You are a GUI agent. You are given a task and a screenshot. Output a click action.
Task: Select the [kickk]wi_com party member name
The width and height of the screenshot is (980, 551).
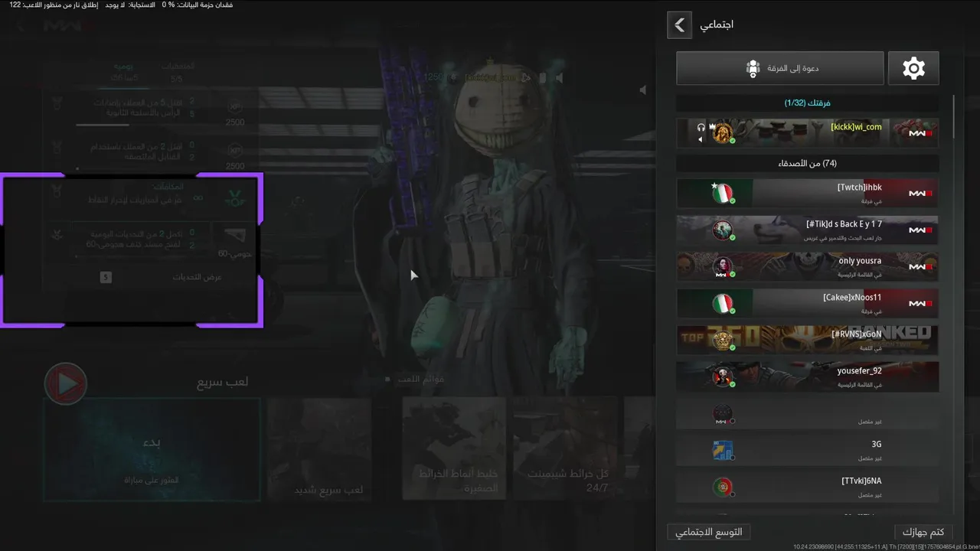[856, 127]
